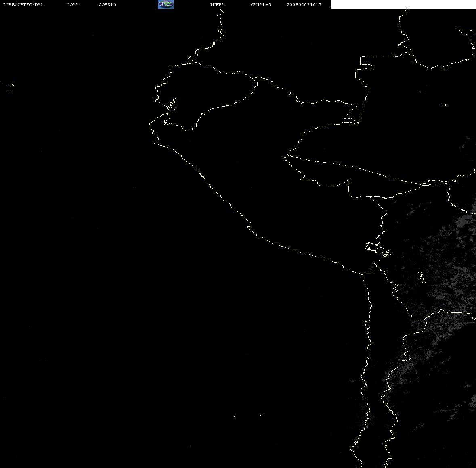Click the right small island dot at bottom
The image size is (476, 468).
click(261, 416)
